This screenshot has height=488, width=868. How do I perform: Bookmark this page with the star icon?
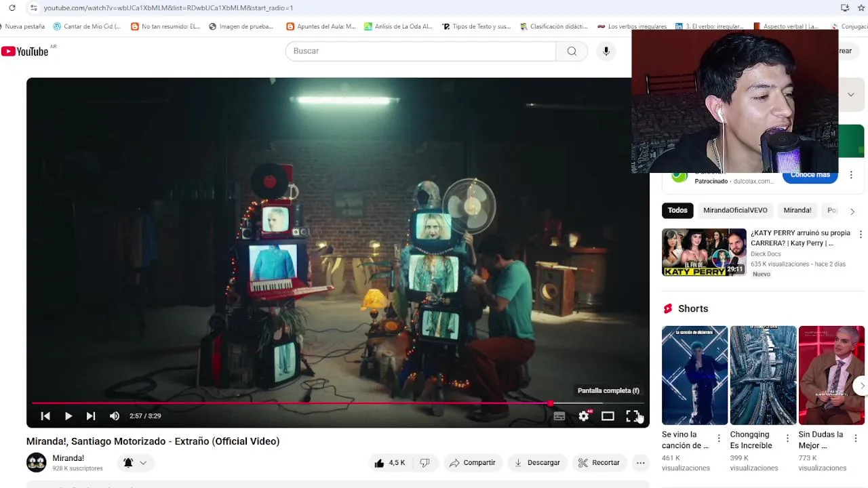point(863,8)
